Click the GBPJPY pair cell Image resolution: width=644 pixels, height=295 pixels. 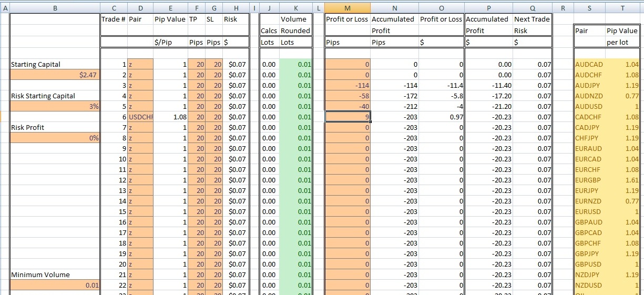590,253
